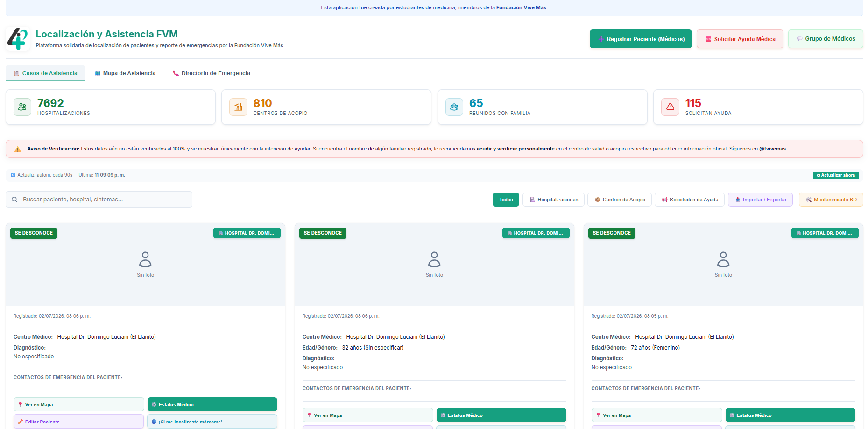
Task: Click the centros de acopio stat icon
Action: click(238, 107)
